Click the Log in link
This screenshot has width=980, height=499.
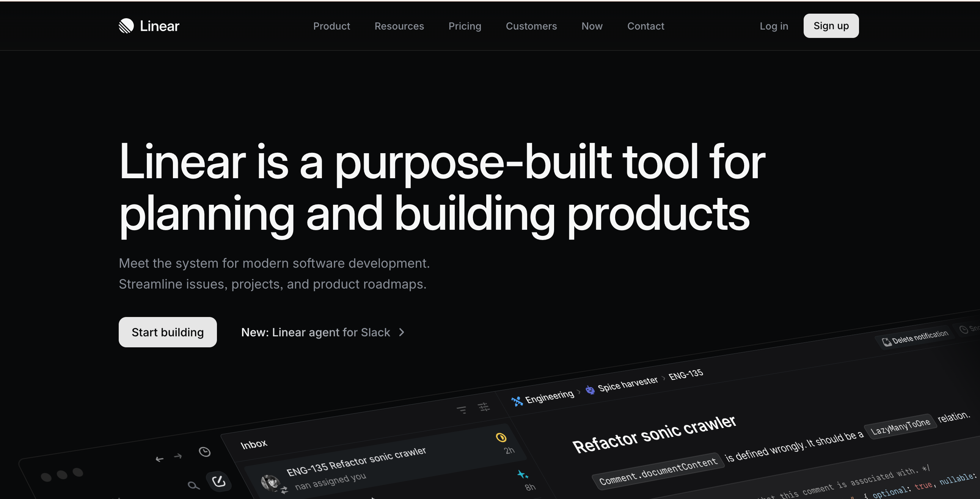coord(774,26)
